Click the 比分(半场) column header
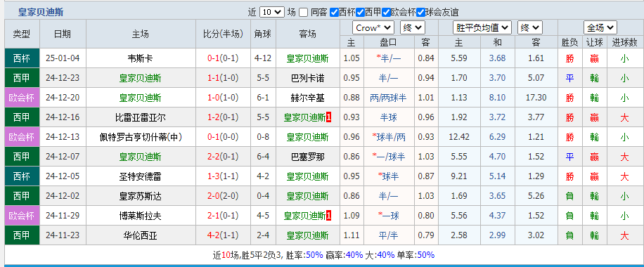This screenshot has width=644, height=267. coord(223,34)
